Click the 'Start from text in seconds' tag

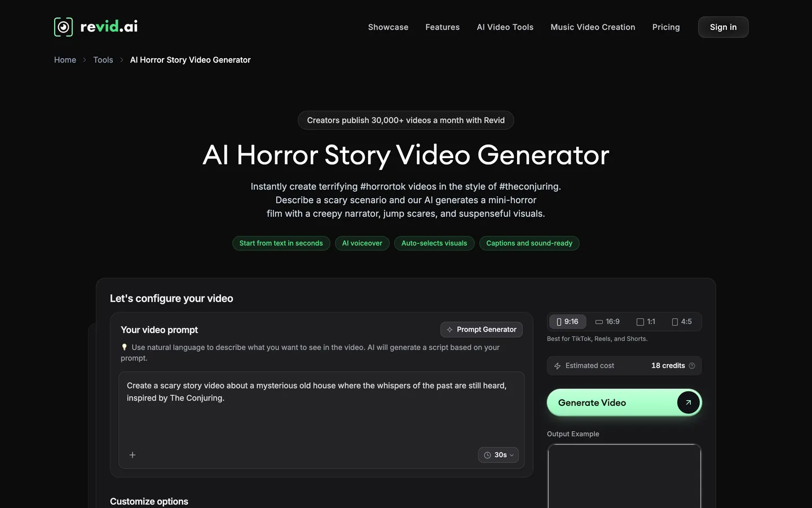[x=281, y=243]
